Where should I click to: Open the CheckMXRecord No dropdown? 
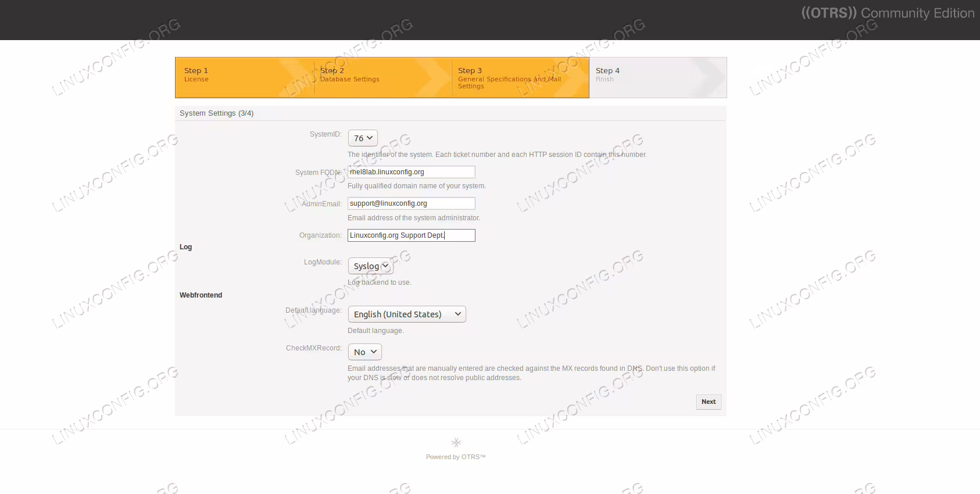tap(365, 352)
